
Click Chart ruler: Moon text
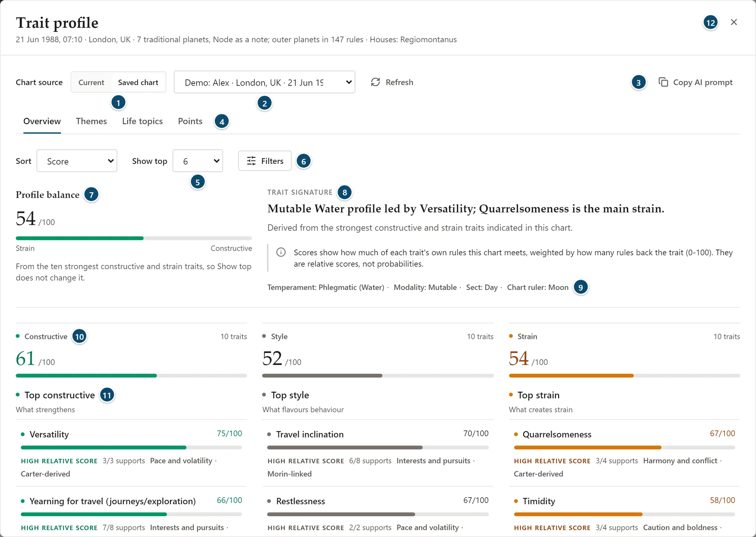pyautogui.click(x=538, y=287)
